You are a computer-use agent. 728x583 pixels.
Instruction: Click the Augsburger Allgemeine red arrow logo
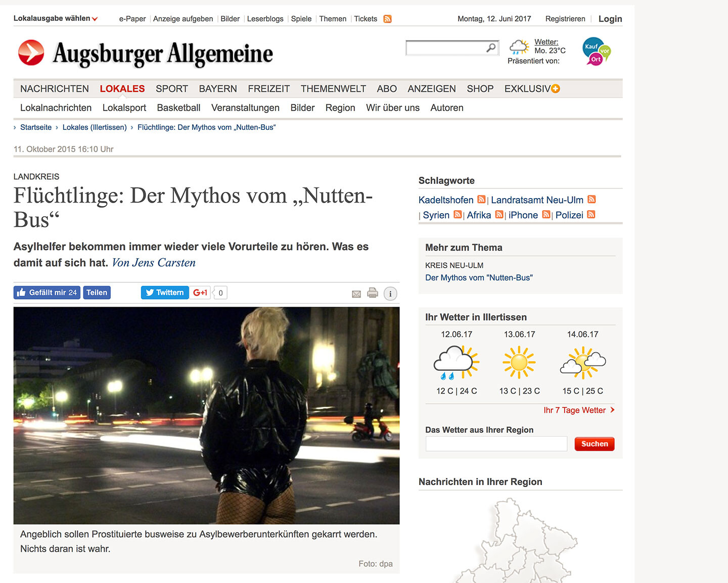pyautogui.click(x=31, y=53)
